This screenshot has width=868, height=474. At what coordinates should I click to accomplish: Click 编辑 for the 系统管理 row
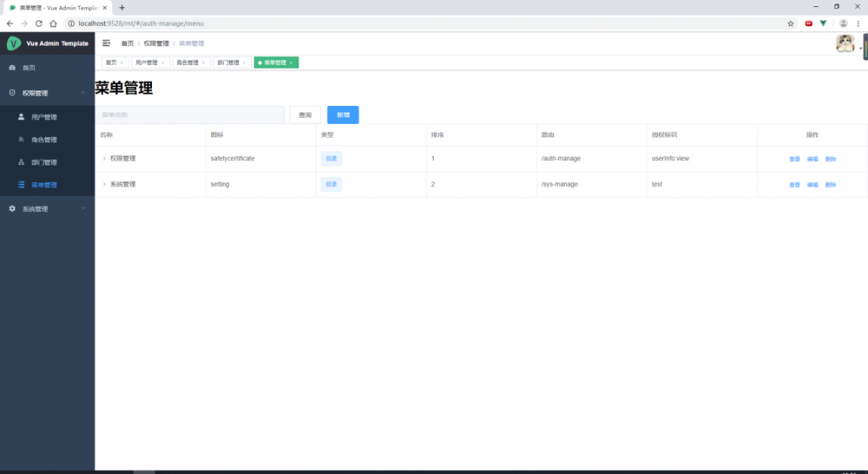click(x=812, y=185)
